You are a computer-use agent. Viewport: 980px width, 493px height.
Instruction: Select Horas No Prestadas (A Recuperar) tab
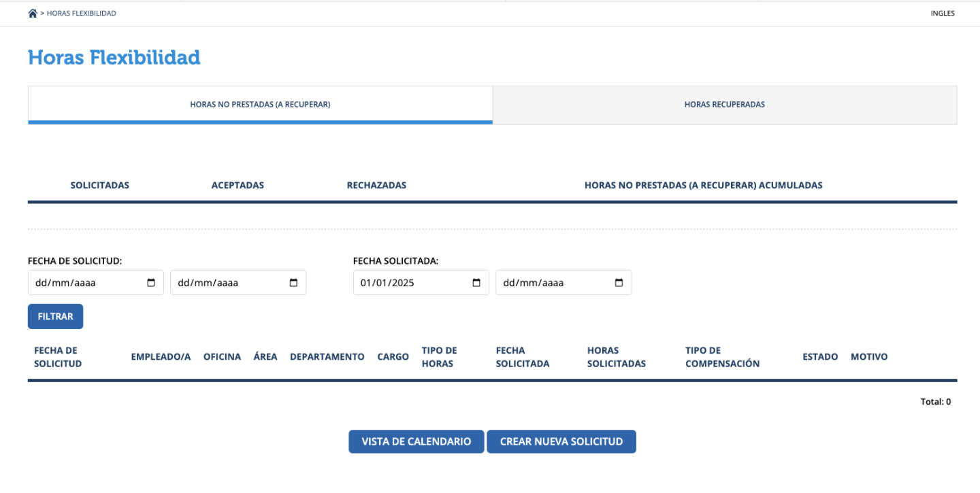(x=260, y=105)
